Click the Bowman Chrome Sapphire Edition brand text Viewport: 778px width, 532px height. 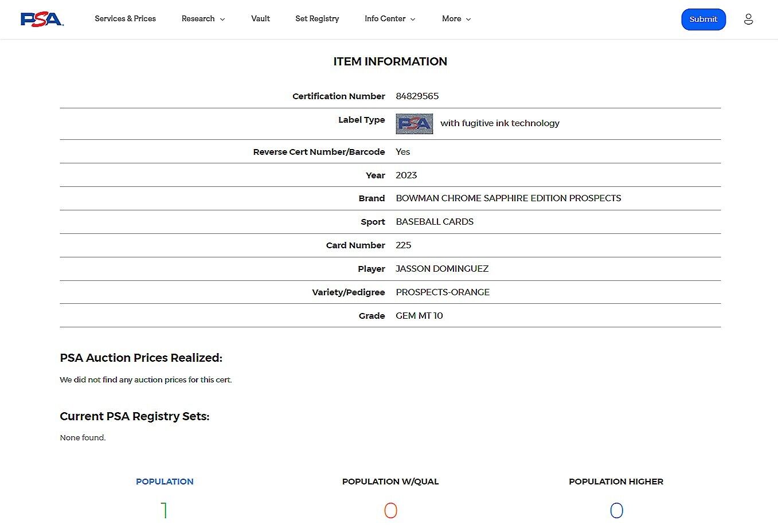(508, 198)
